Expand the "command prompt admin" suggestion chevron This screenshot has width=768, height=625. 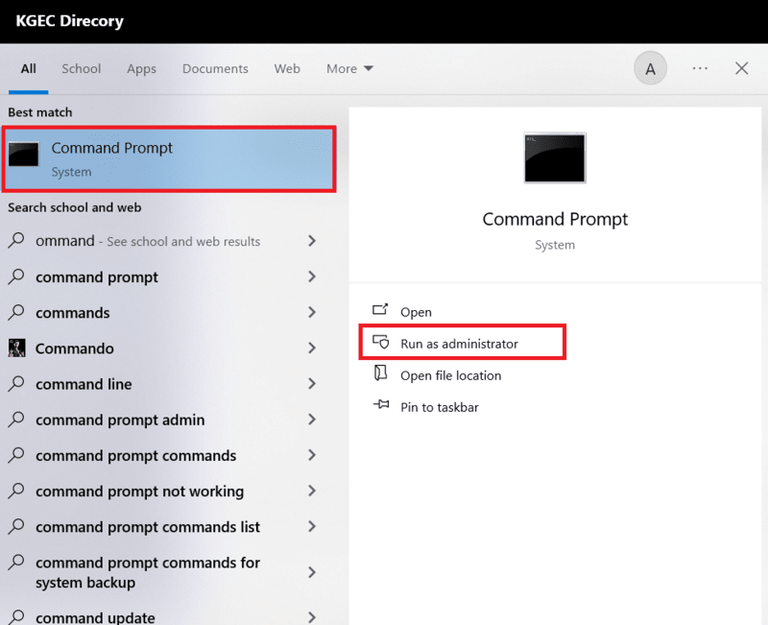312,420
